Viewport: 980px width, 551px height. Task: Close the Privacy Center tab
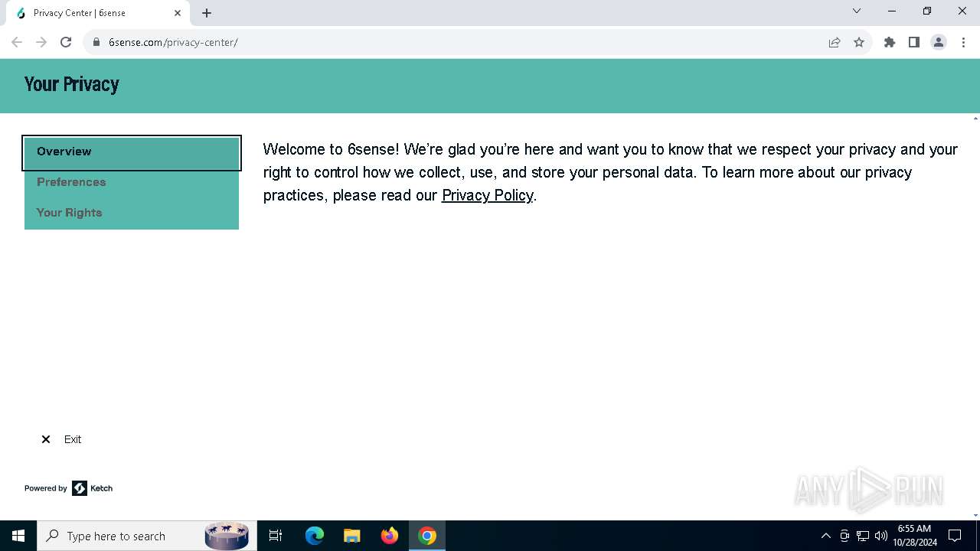tap(178, 13)
